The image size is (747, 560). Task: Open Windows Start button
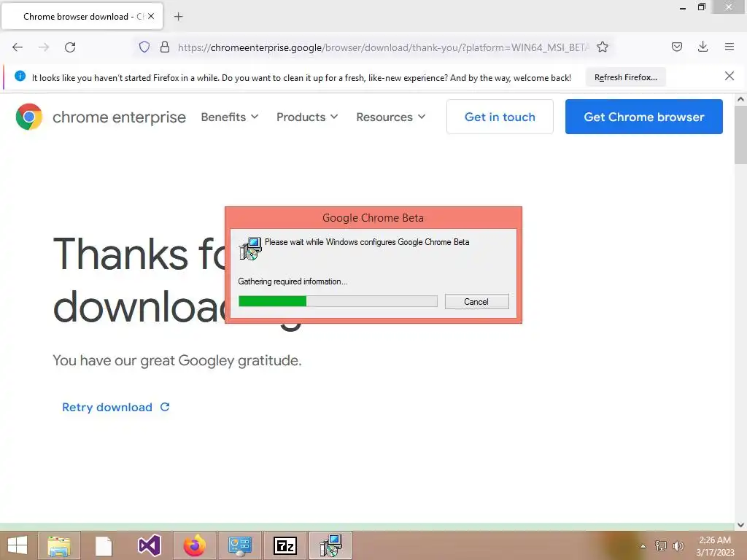coord(18,545)
